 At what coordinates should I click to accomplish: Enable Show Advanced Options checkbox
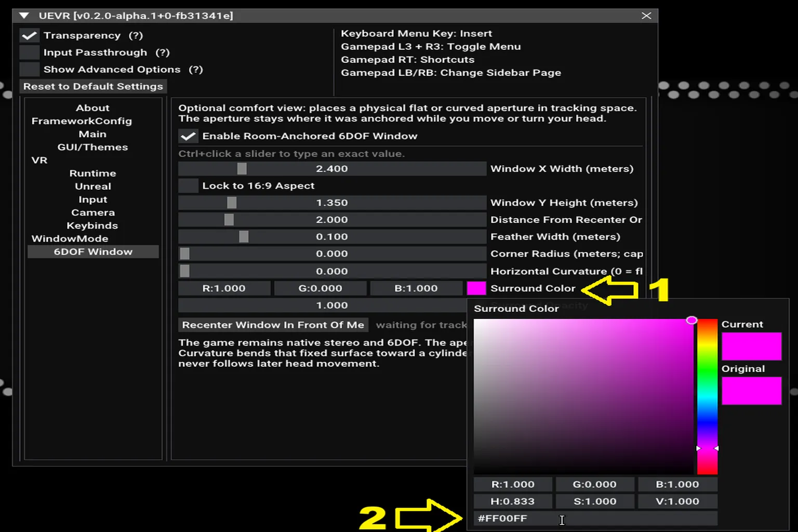click(x=29, y=69)
